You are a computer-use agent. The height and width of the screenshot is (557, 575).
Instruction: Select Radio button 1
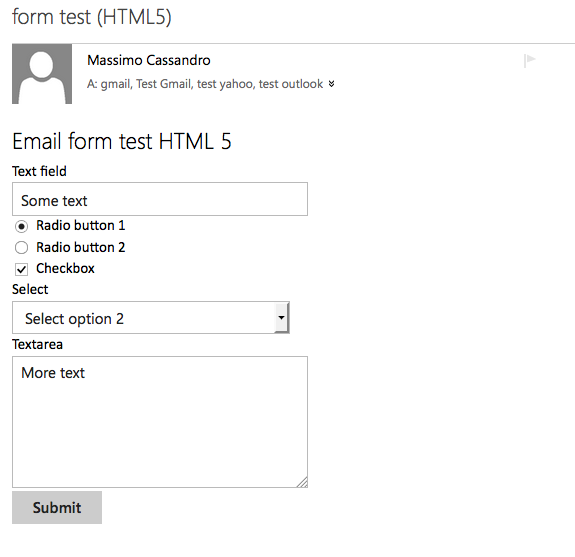21,226
